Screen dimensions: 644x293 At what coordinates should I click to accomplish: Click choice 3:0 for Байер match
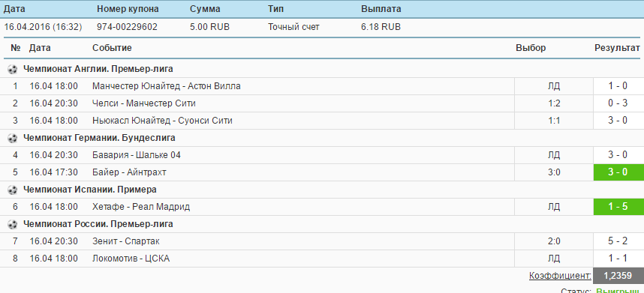pyautogui.click(x=554, y=172)
